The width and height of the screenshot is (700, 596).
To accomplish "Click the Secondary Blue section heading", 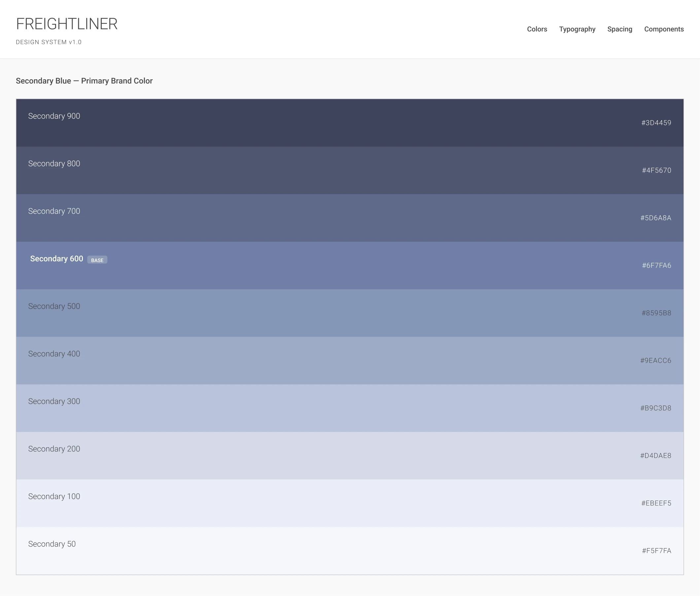I will 84,81.
